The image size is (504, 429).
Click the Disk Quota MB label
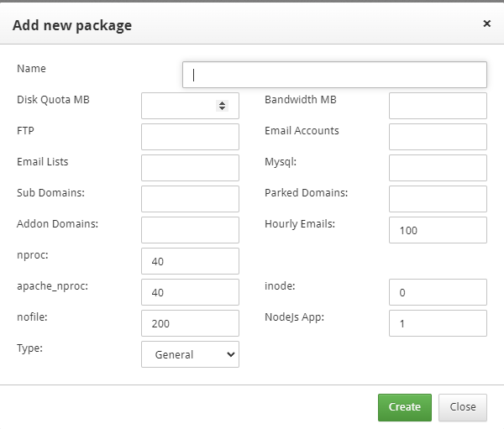tap(53, 100)
